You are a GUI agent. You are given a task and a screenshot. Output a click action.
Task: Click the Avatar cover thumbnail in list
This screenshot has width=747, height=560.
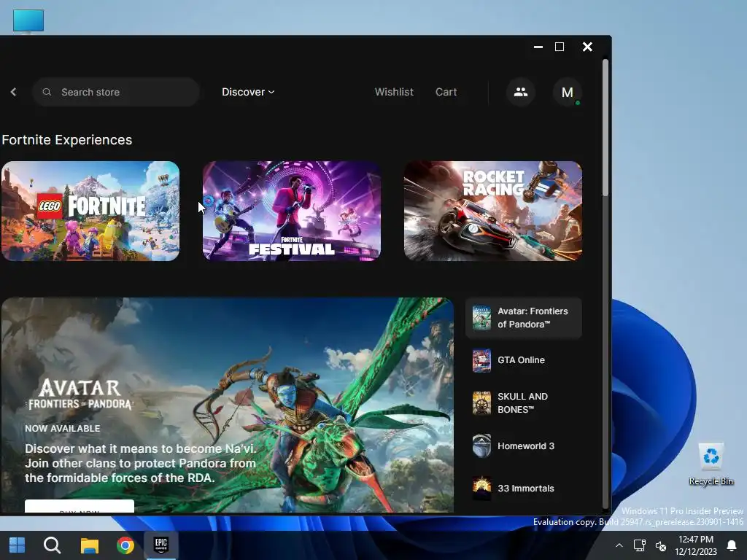point(481,318)
